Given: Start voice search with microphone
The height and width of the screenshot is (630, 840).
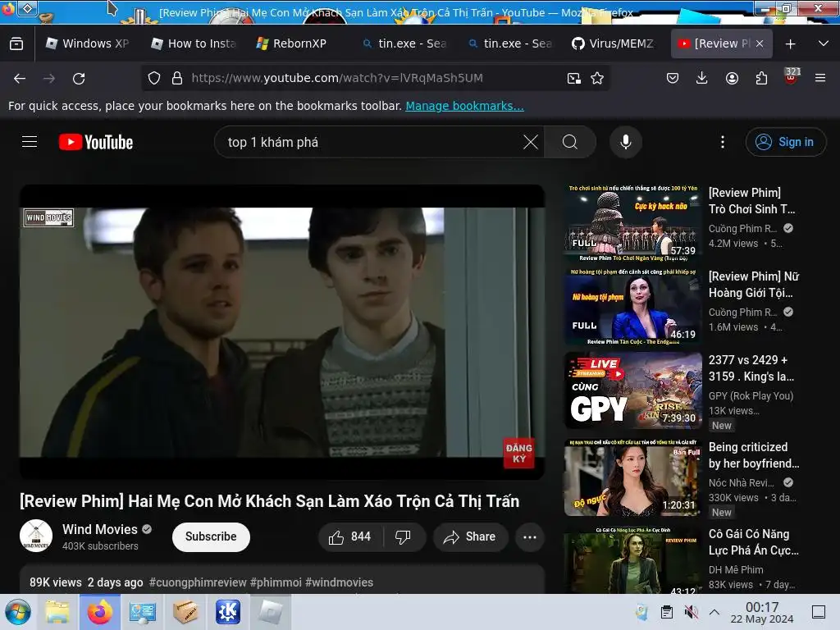Looking at the screenshot, I should pyautogui.click(x=625, y=143).
